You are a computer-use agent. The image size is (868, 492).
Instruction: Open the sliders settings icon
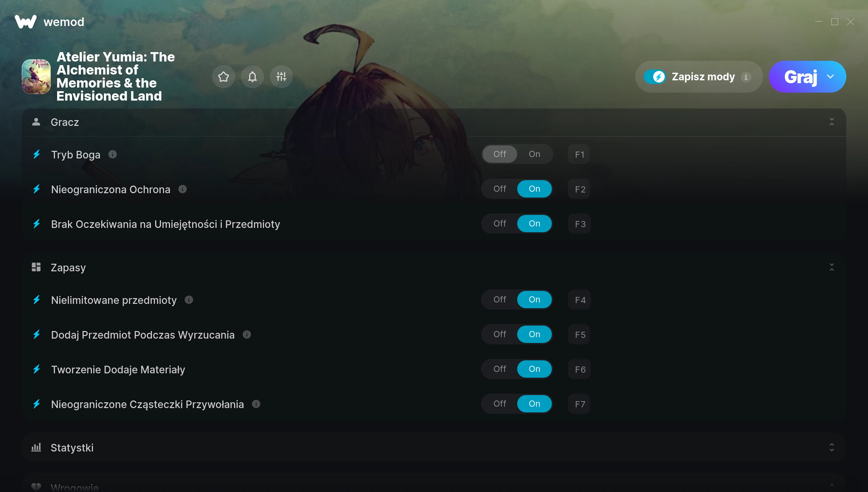coord(281,77)
